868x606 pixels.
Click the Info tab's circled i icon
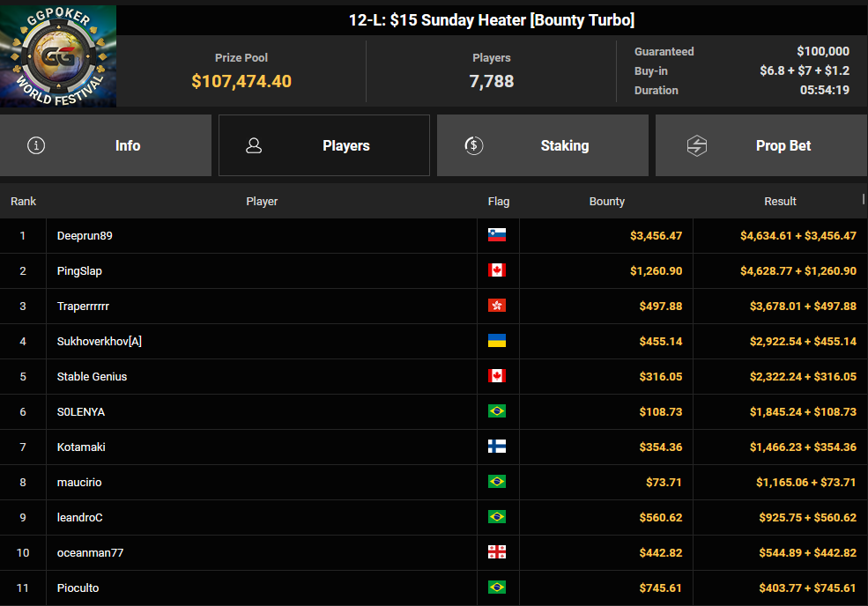click(x=36, y=145)
